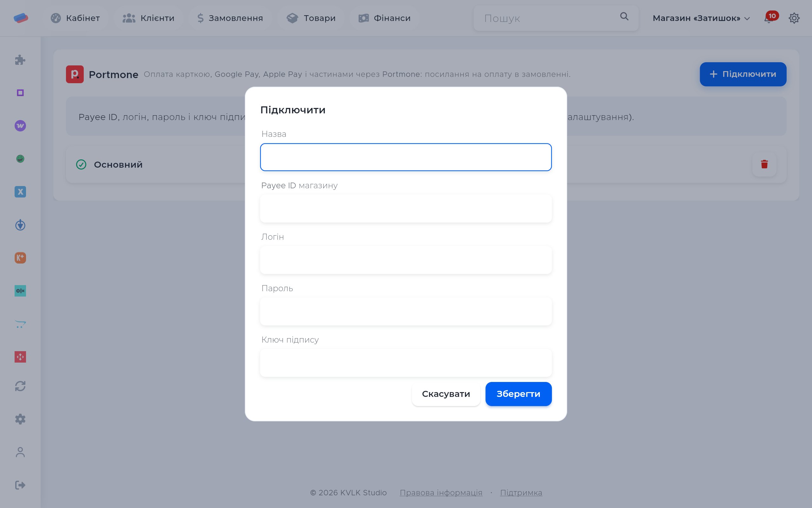The width and height of the screenshot is (812, 508).
Task: Click the blue Підключити button on the page
Action: [x=743, y=74]
